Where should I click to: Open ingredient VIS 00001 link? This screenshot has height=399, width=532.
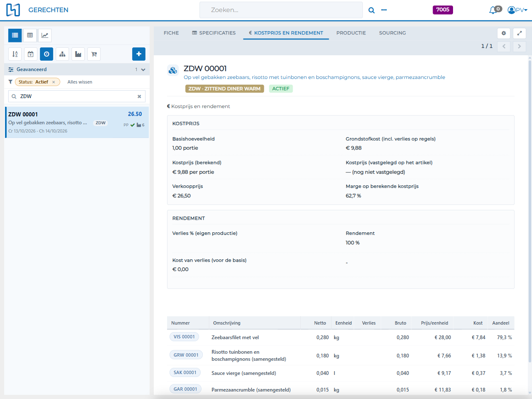click(184, 337)
